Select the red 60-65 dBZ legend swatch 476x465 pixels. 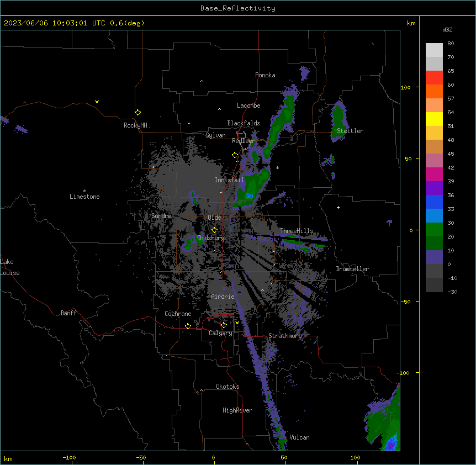[x=434, y=78]
